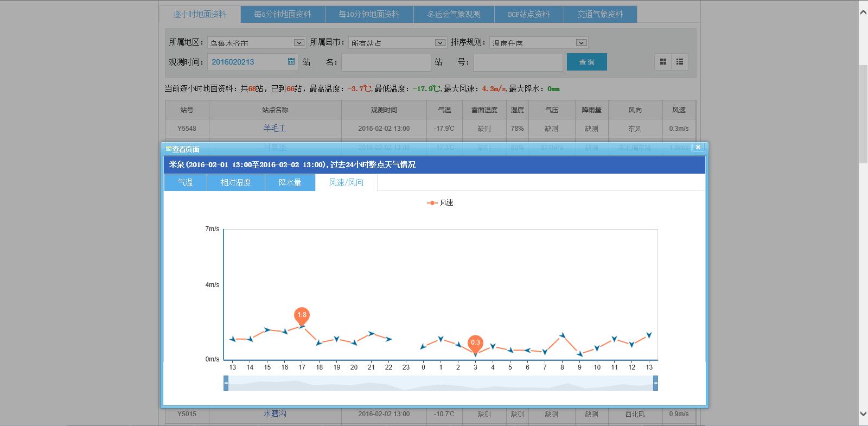Click the 查询 search button

(586, 62)
